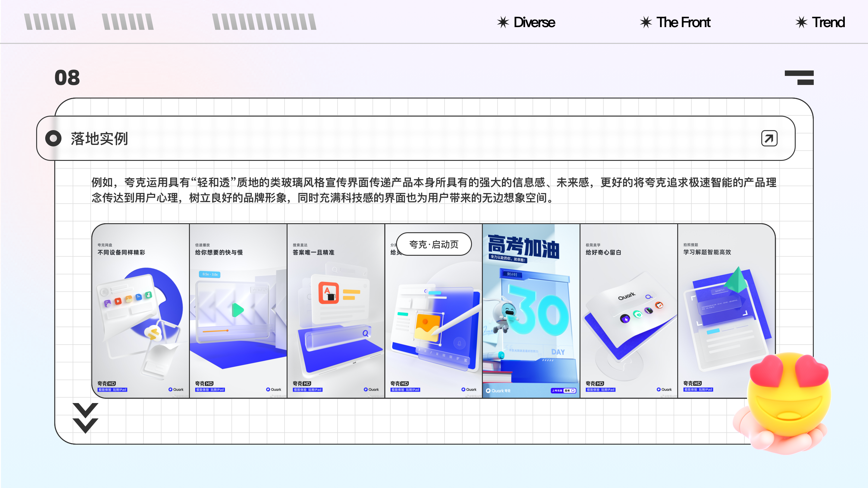The width and height of the screenshot is (868, 488).
Task: Select the circle bullet beside 落地实例
Action: click(x=53, y=139)
